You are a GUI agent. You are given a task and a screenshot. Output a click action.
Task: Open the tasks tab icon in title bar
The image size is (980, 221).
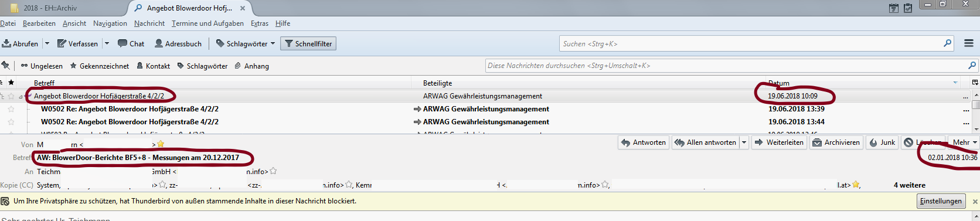tap(908, 8)
